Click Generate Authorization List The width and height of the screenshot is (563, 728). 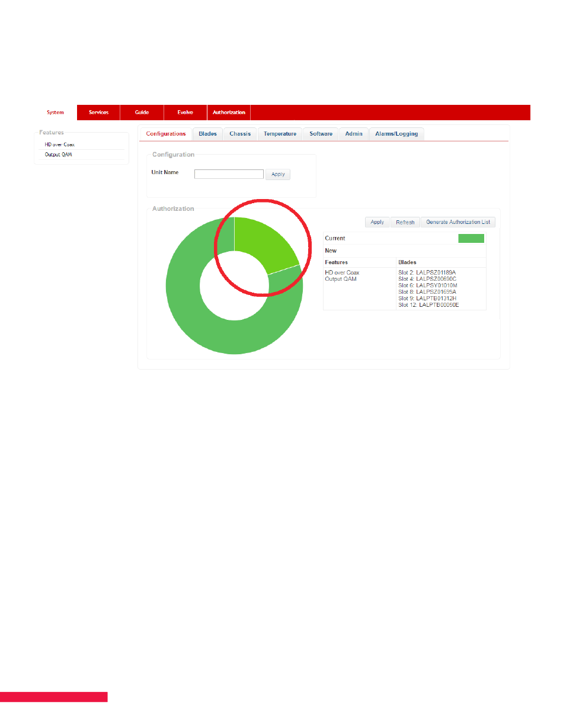click(458, 222)
